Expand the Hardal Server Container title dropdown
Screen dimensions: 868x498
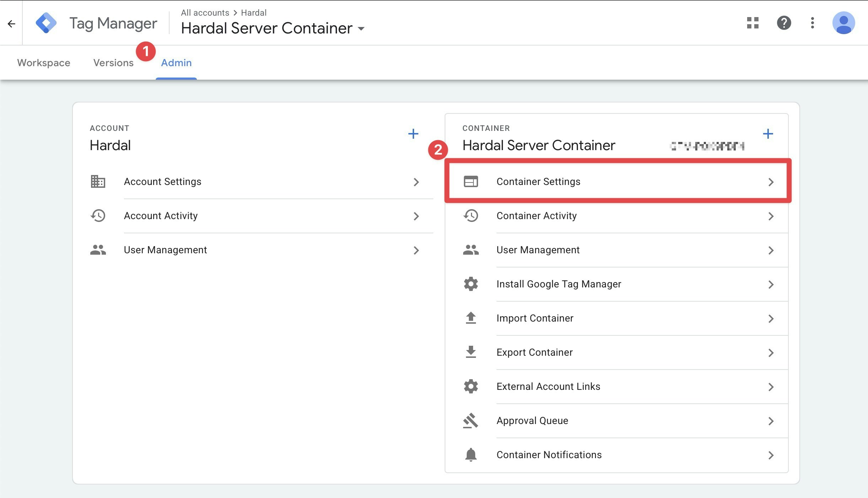tap(361, 29)
